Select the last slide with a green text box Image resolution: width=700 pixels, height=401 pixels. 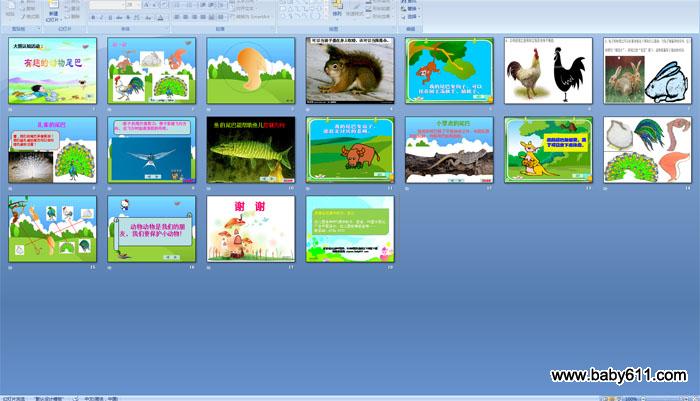point(350,229)
